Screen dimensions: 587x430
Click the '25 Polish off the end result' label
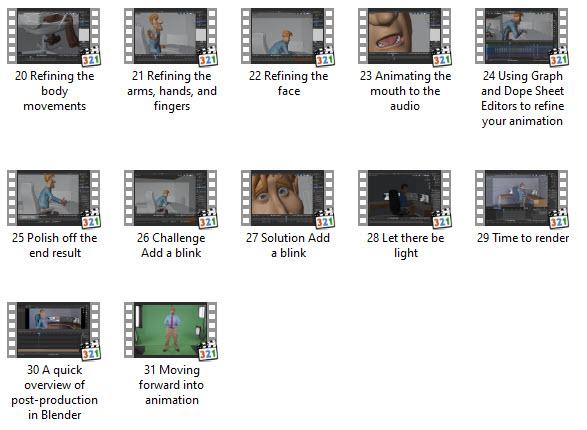point(55,246)
